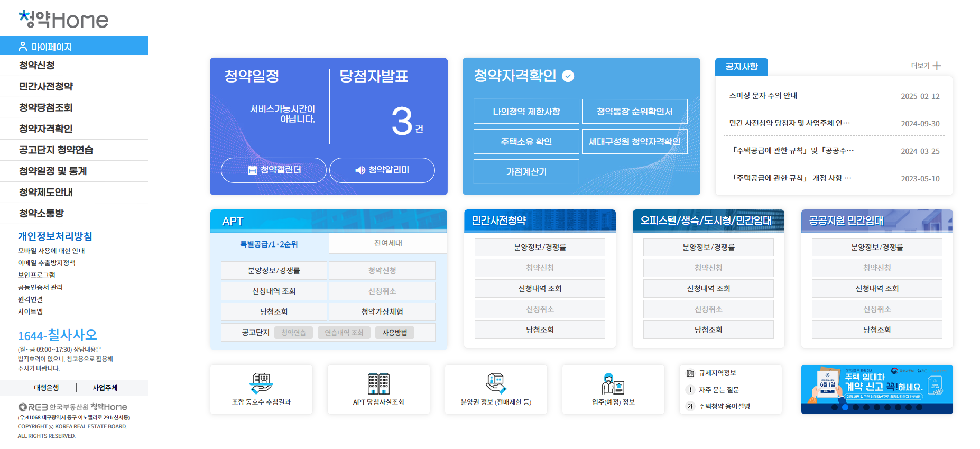The height and width of the screenshot is (449, 980).
Task: Go to 청약당첨조회 in sidebar
Action: [74, 107]
